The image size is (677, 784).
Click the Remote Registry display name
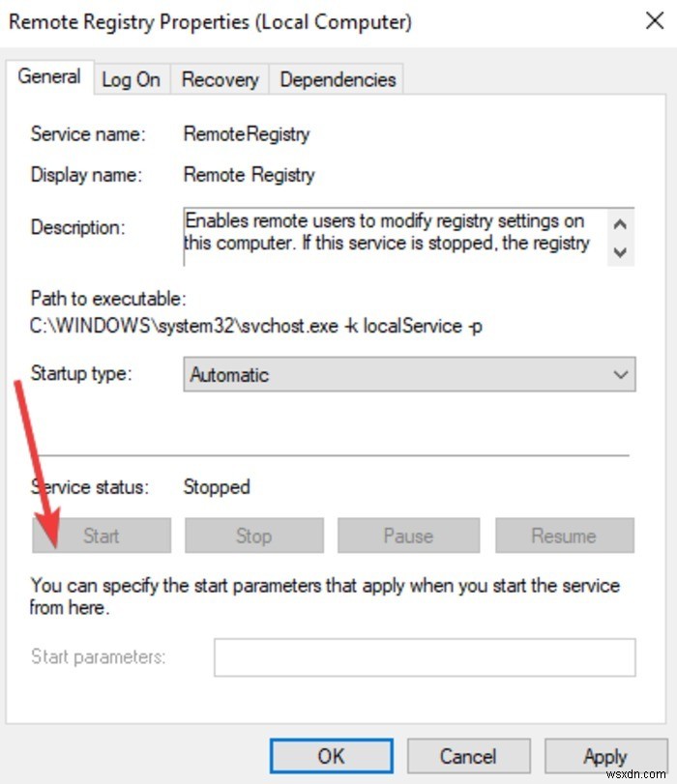tap(249, 175)
